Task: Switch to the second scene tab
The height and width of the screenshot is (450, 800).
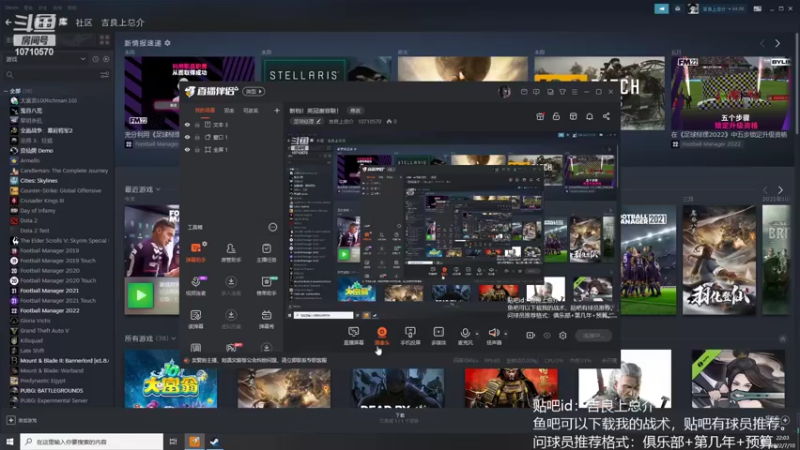Action: tap(229, 110)
